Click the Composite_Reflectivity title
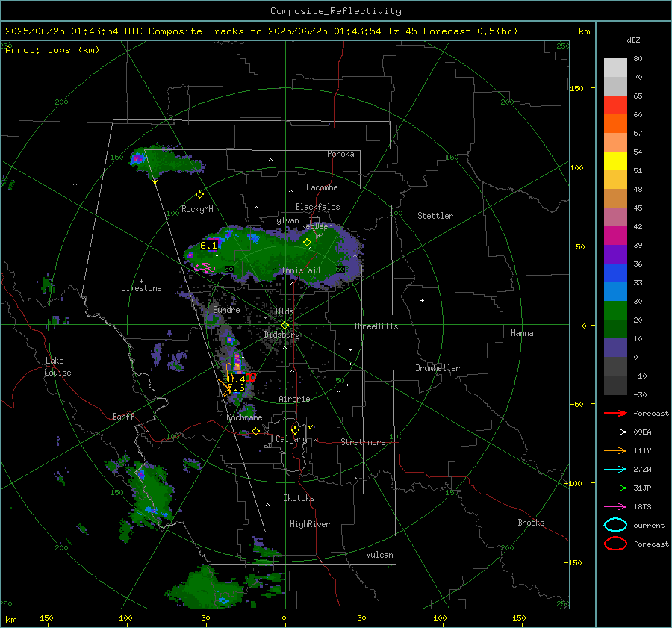672x628 pixels. click(335, 11)
